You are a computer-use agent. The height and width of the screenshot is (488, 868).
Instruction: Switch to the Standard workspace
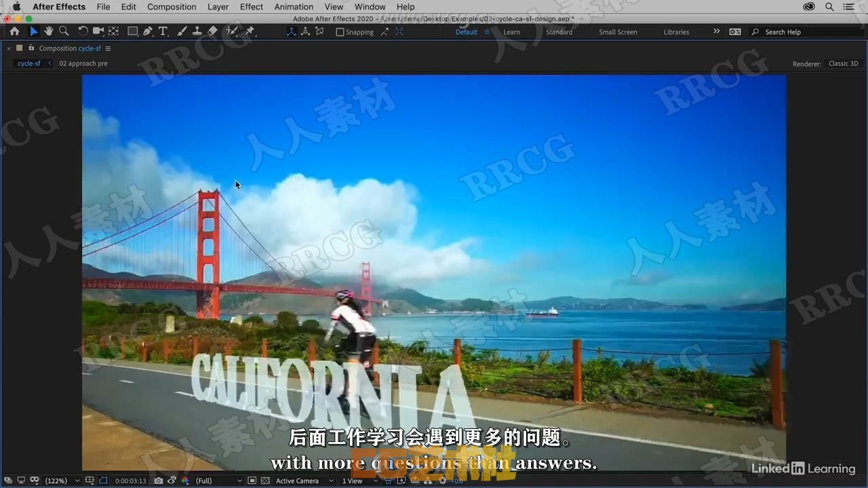pos(559,32)
